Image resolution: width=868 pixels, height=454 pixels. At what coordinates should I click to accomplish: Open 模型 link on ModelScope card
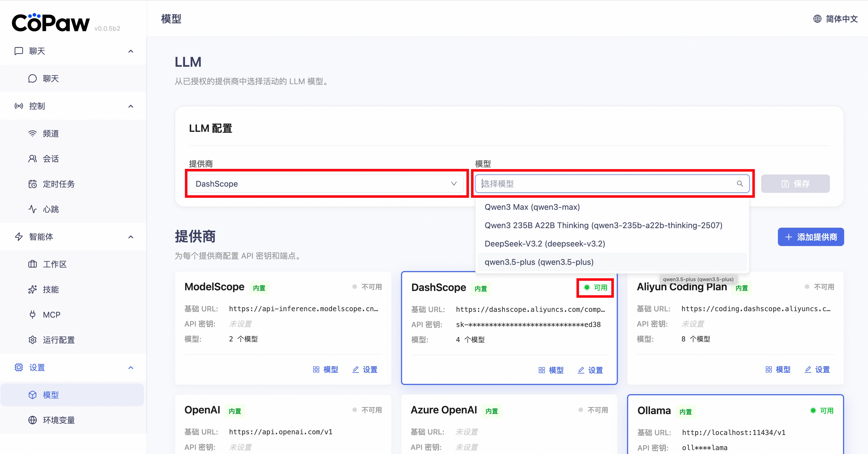tap(326, 369)
